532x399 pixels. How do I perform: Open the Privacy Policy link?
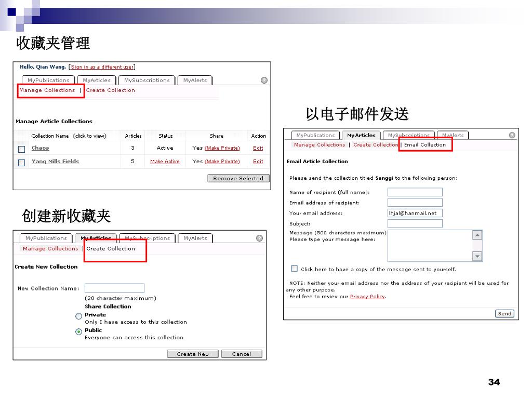(367, 297)
